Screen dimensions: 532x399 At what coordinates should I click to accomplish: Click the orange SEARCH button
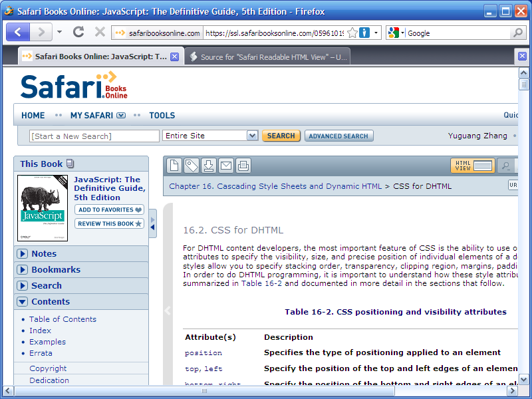coord(281,136)
